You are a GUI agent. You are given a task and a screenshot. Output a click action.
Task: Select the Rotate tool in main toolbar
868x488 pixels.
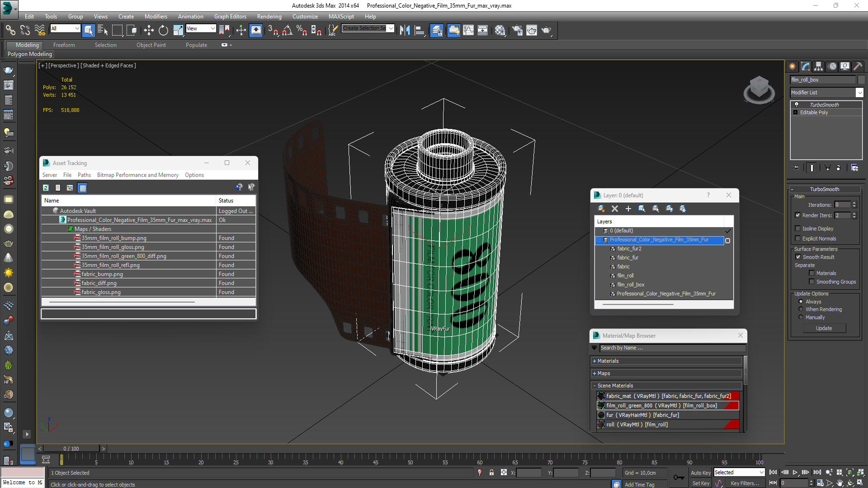[x=163, y=30]
